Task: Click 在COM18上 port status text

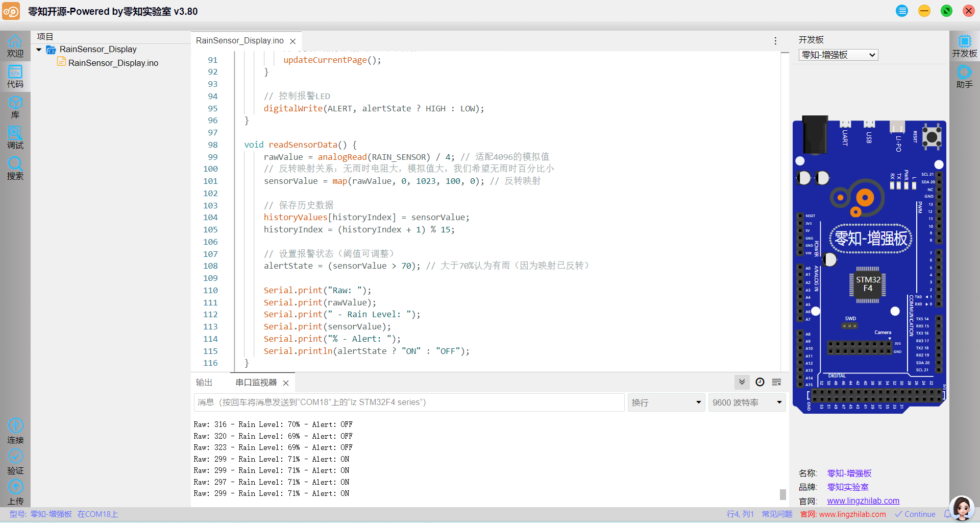Action: pyautogui.click(x=98, y=514)
